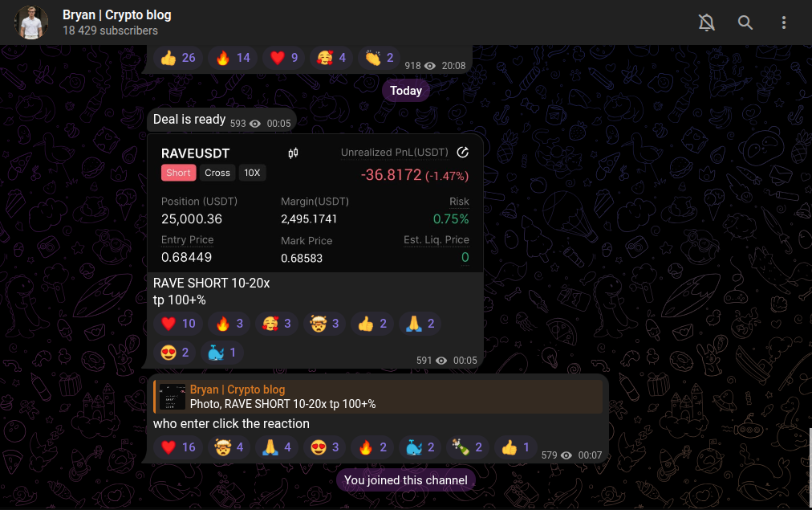Viewport: 812px width, 510px height.
Task: Click the scrollbar thumb at right edge
Action: click(810, 467)
